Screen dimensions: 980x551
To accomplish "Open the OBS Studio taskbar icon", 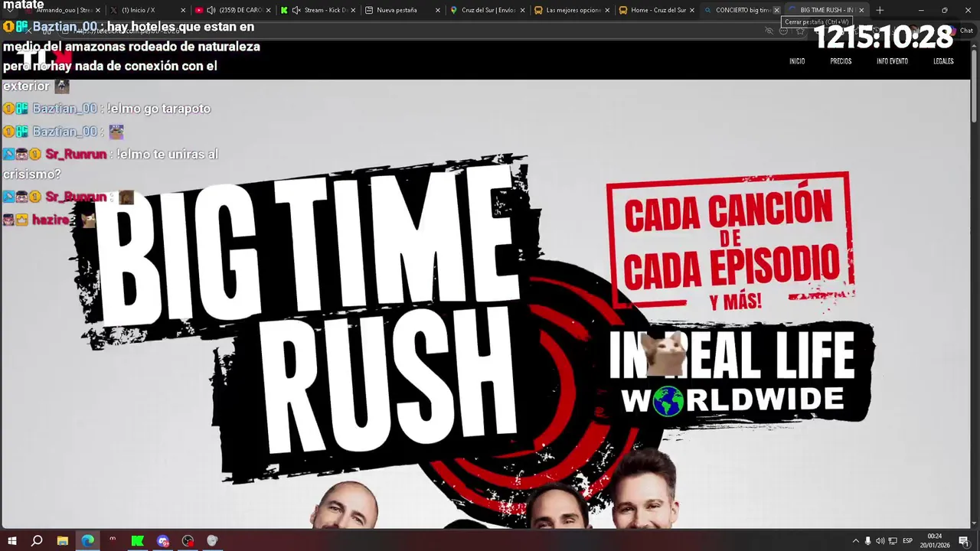I will point(188,541).
